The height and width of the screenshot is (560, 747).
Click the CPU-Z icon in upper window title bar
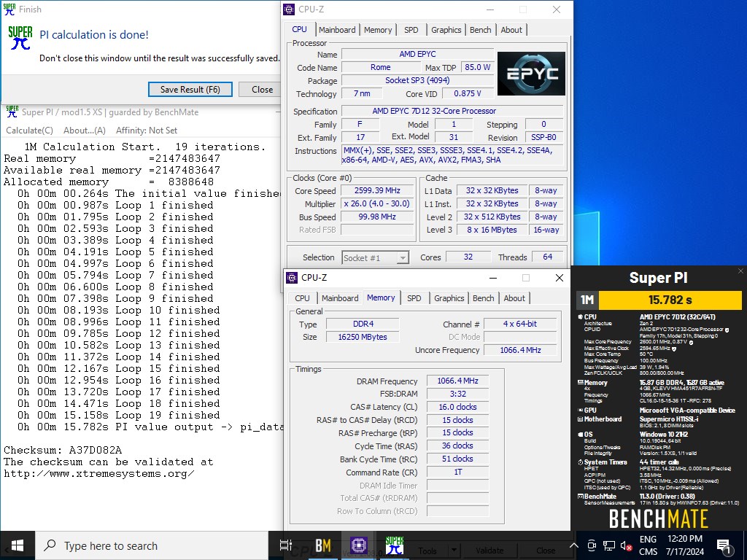coord(289,9)
